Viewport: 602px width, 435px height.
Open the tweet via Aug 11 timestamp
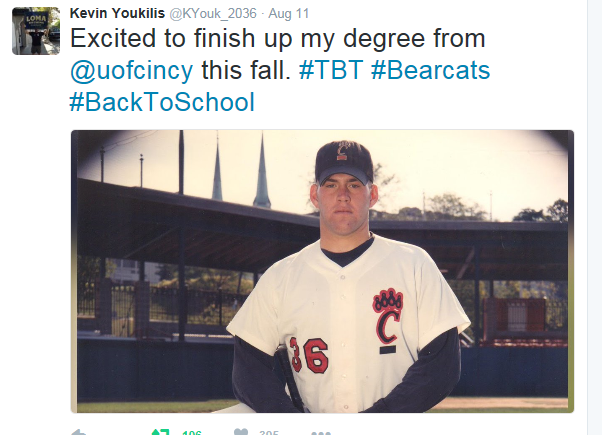pos(289,14)
